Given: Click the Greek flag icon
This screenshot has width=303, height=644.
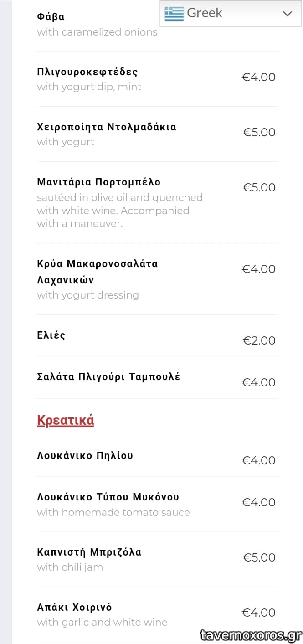Looking at the screenshot, I should click(x=174, y=14).
